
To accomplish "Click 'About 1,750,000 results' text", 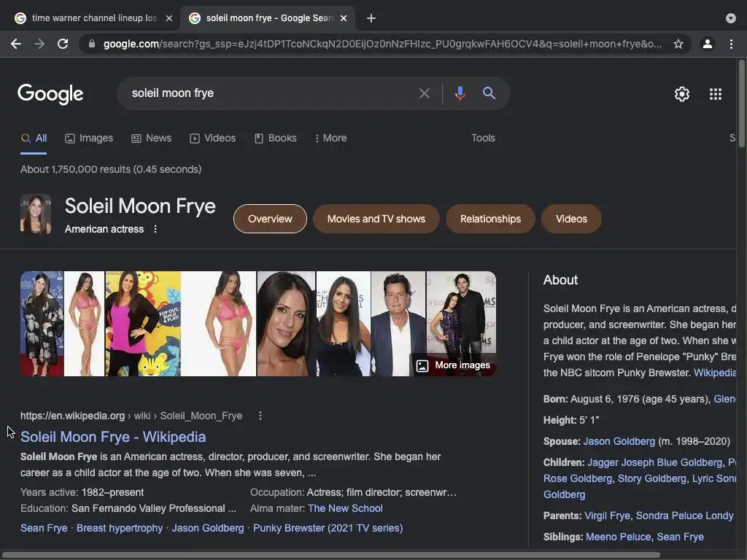I will (x=76, y=169).
